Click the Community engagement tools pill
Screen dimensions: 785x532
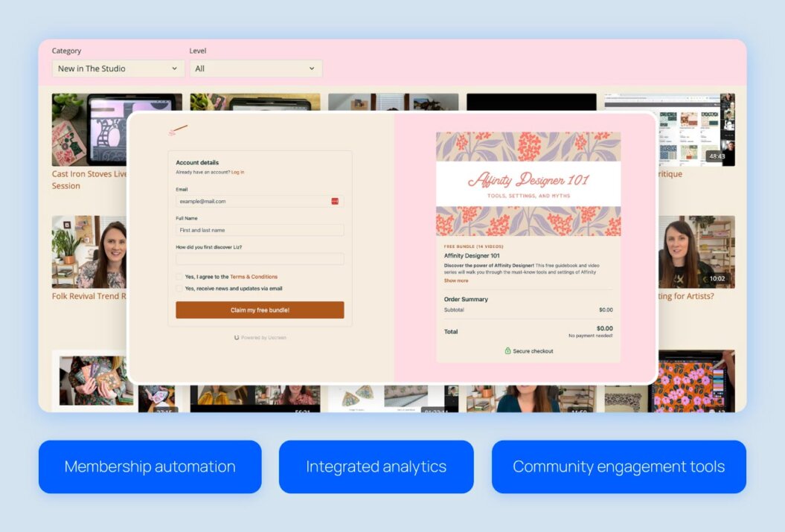618,467
